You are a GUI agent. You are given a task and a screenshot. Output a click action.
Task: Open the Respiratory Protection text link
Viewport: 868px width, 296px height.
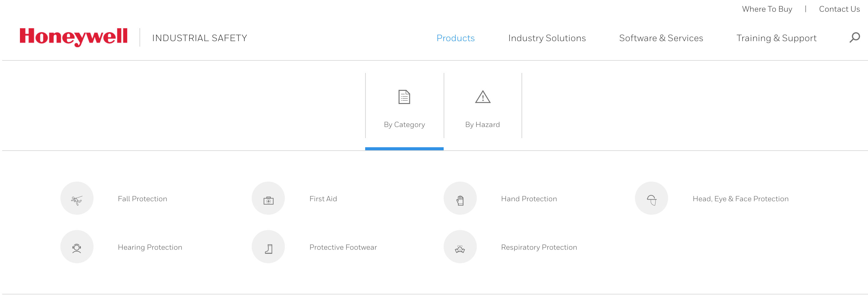pyautogui.click(x=539, y=248)
